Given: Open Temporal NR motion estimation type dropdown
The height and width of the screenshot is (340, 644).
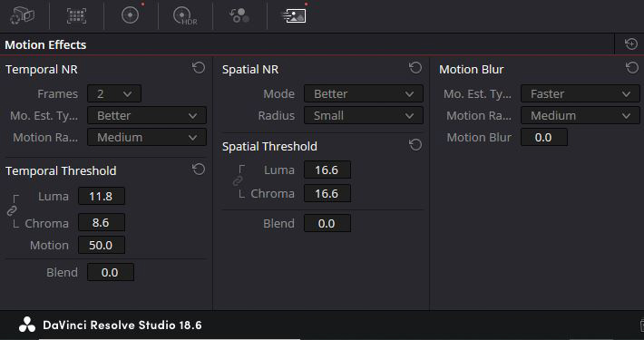Looking at the screenshot, I should (x=147, y=115).
